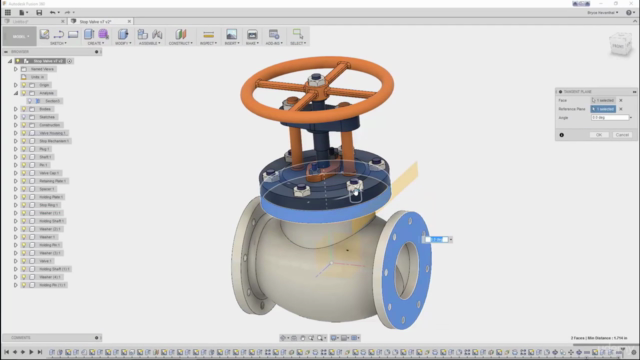Open the File menu dropdown in top bar

click(23, 12)
